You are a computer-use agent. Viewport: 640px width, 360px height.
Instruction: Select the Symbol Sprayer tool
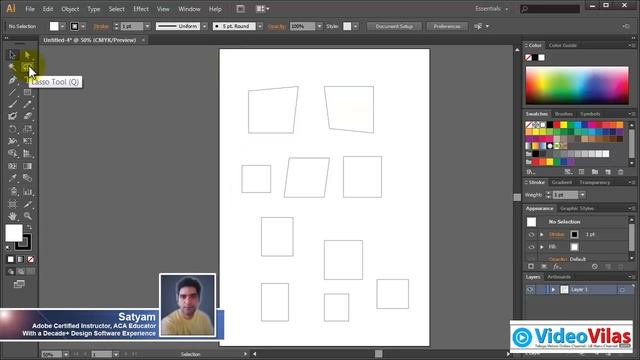[x=12, y=191]
